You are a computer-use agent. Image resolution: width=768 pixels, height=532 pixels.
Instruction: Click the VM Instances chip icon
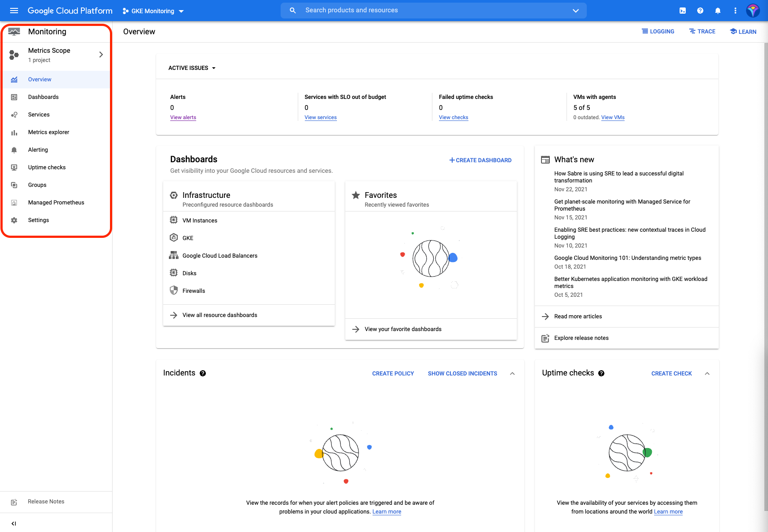(x=174, y=220)
